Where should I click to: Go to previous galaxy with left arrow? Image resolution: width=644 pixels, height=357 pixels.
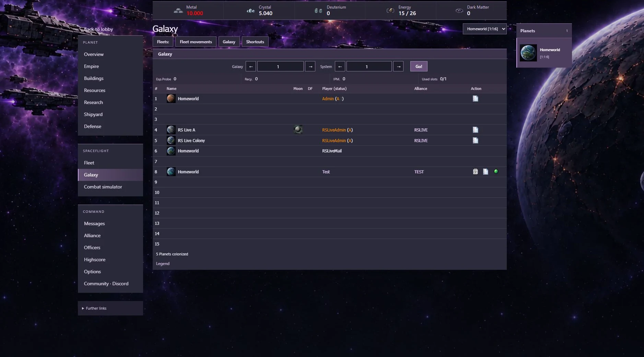pyautogui.click(x=251, y=67)
